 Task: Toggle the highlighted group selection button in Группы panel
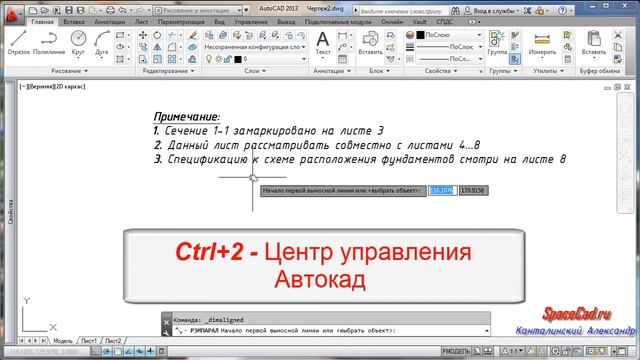click(x=515, y=59)
